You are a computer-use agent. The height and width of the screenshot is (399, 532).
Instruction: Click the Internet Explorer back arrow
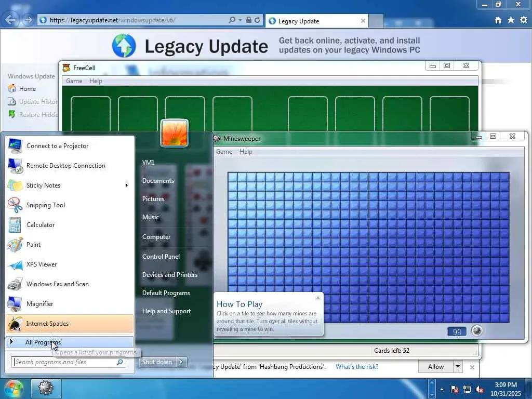point(10,20)
